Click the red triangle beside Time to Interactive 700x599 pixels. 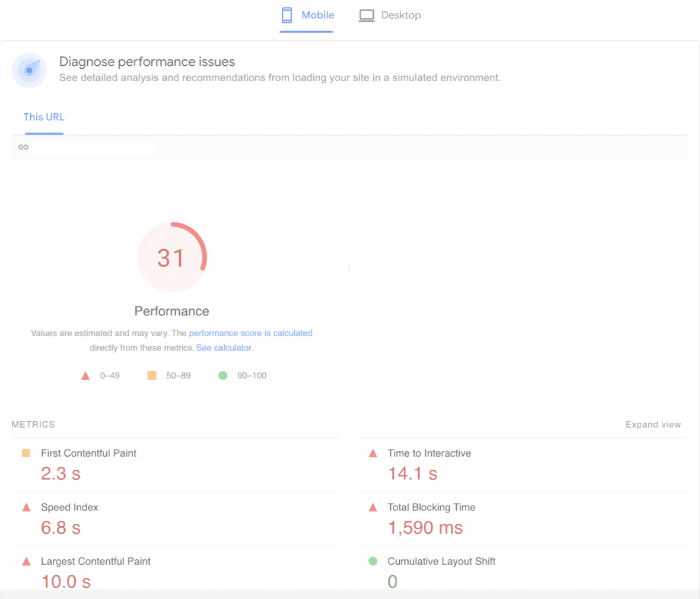(373, 454)
